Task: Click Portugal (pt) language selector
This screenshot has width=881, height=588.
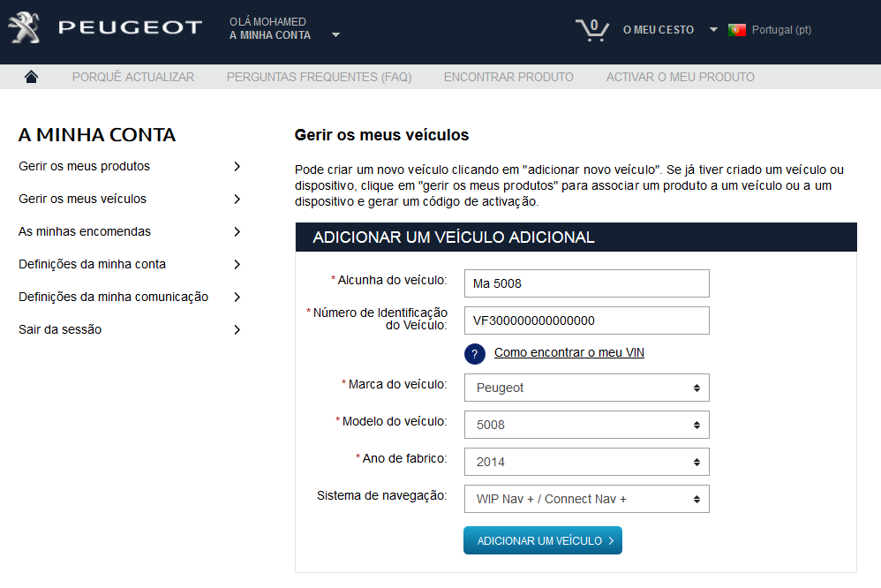Action: pyautogui.click(x=781, y=30)
